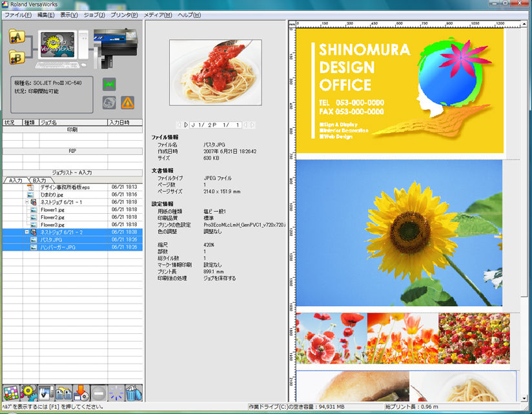Open input folder B settings
532x414 pixels.
[16, 58]
